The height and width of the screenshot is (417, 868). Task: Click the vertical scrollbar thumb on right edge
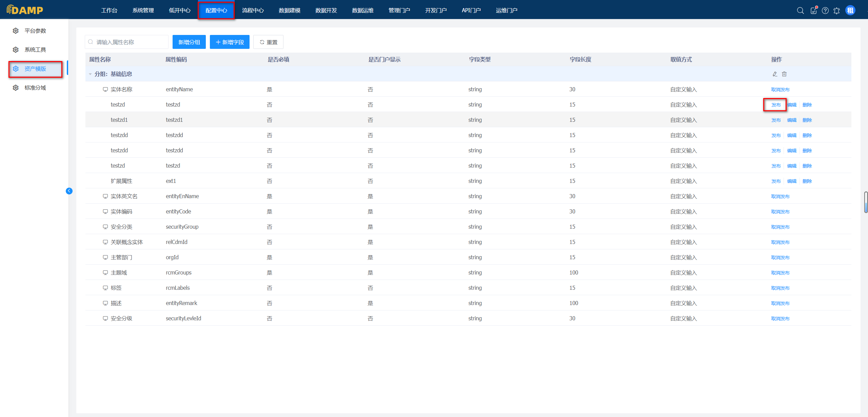click(x=866, y=202)
